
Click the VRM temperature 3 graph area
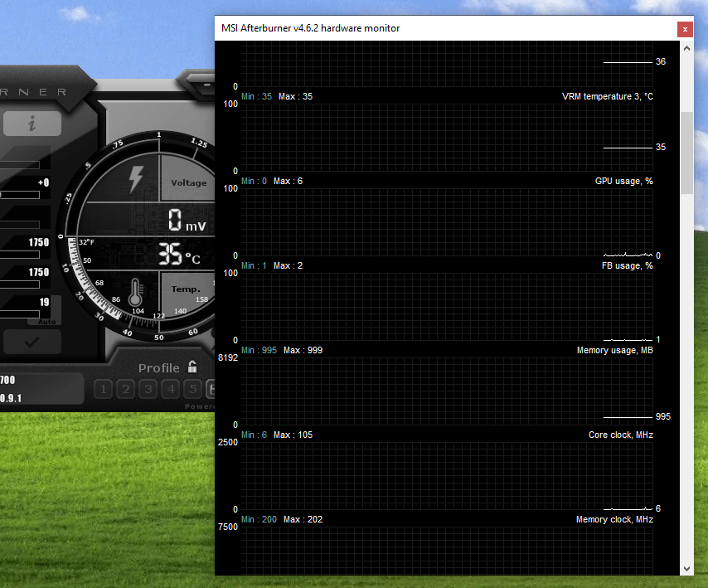447,138
